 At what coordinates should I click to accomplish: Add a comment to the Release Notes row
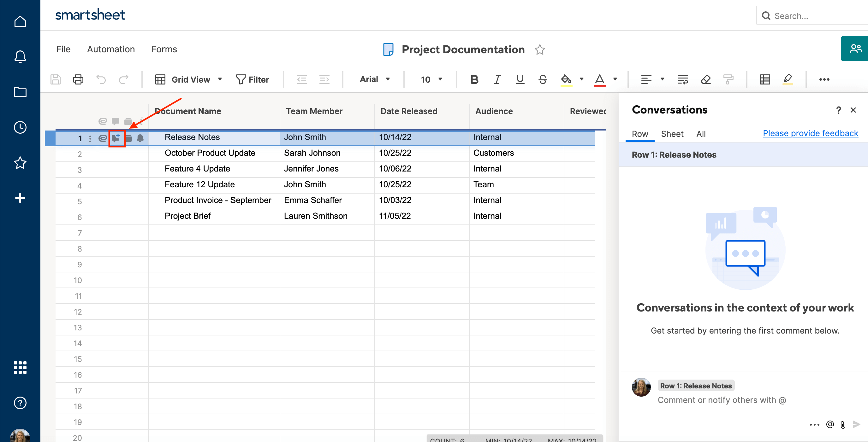click(117, 138)
